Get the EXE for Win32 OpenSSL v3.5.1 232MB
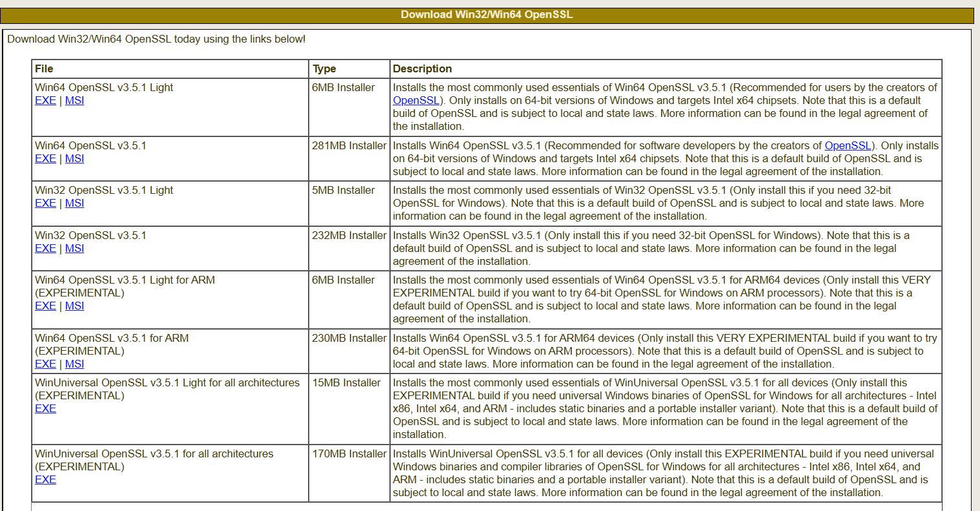 pos(45,249)
